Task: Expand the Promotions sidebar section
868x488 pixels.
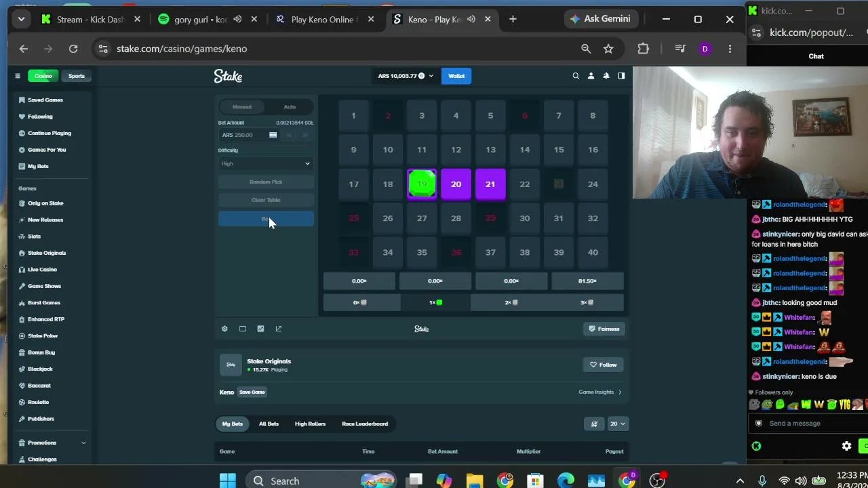Action: click(83, 443)
